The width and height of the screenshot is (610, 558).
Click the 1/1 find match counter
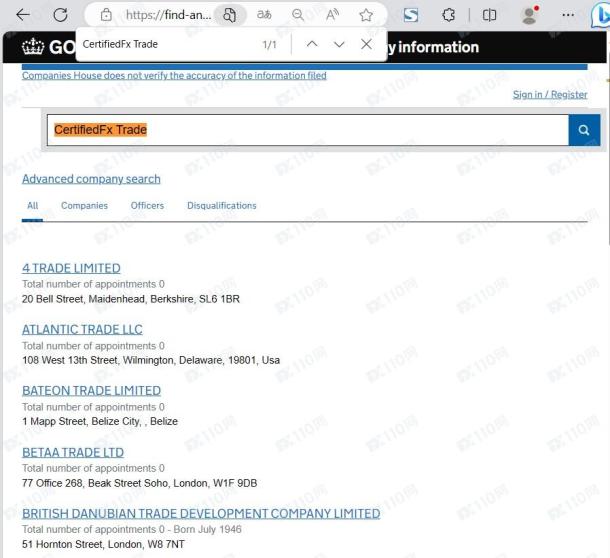click(269, 45)
